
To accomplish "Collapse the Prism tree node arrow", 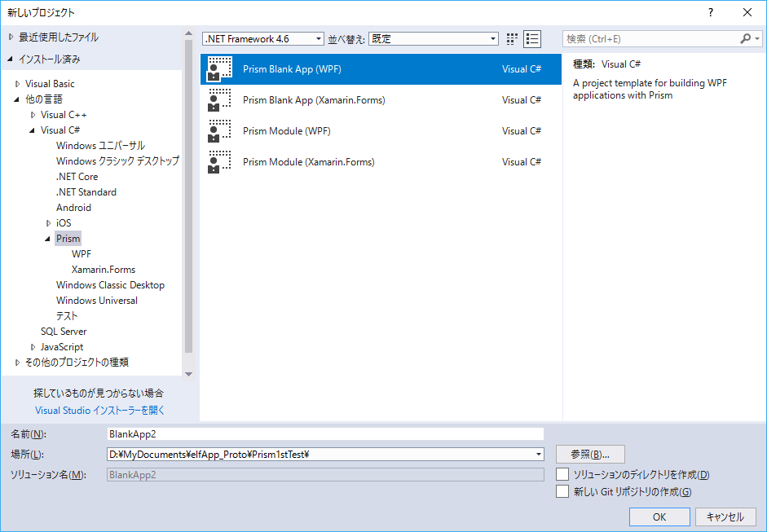I will [x=48, y=239].
